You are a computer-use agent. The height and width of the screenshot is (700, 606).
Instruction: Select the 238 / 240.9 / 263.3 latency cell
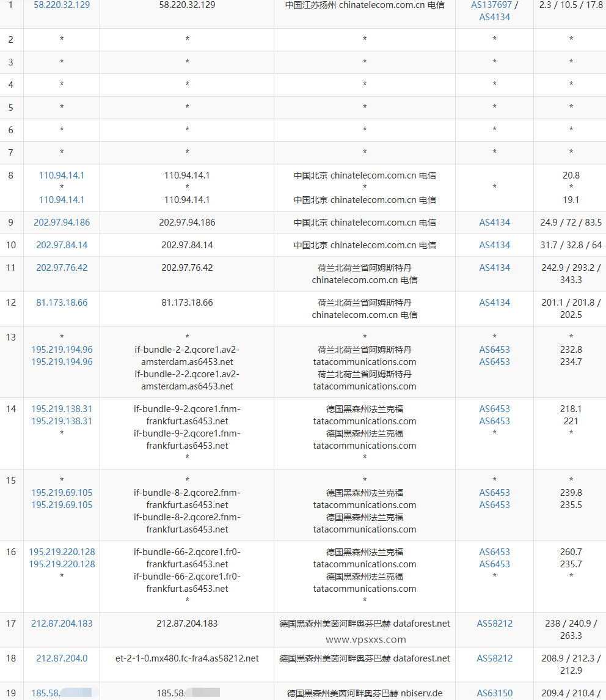pyautogui.click(x=571, y=630)
